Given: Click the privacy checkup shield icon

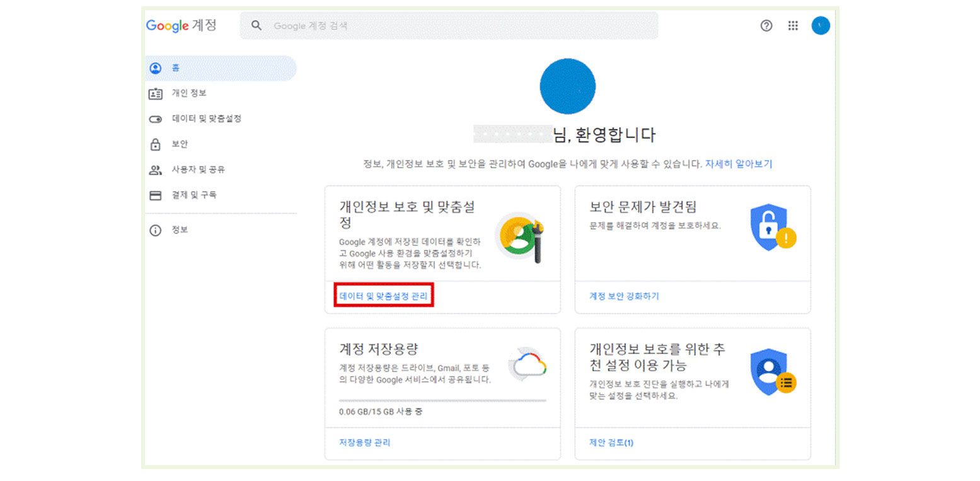Looking at the screenshot, I should pos(773,372).
